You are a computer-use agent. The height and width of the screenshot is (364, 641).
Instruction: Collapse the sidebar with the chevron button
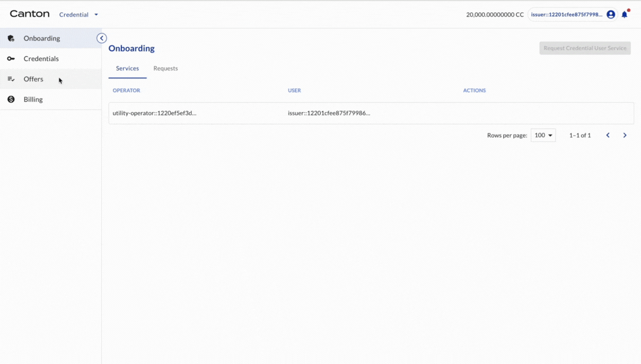pyautogui.click(x=102, y=38)
